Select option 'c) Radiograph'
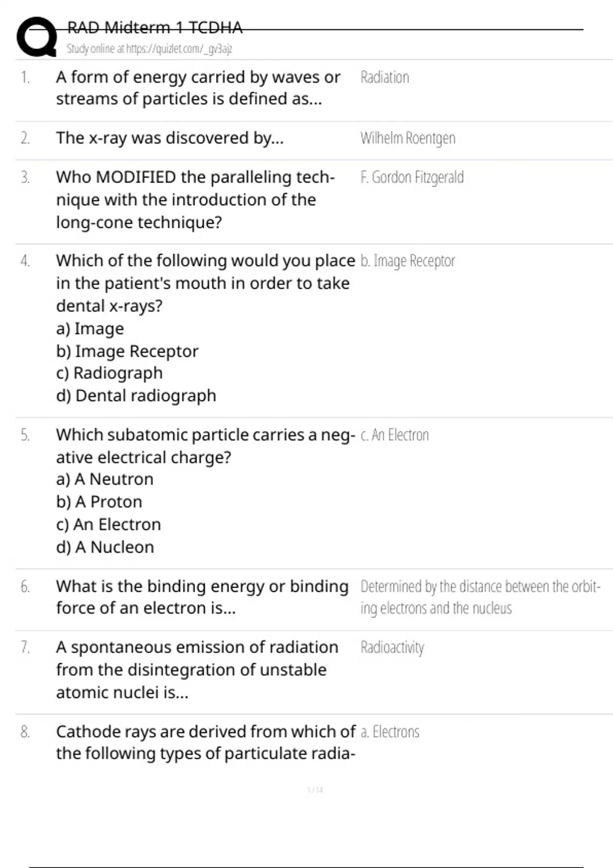 pyautogui.click(x=109, y=373)
